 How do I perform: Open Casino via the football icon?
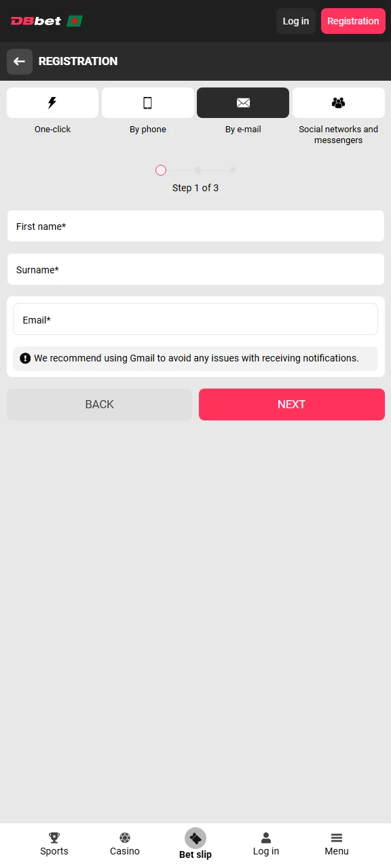125,837
